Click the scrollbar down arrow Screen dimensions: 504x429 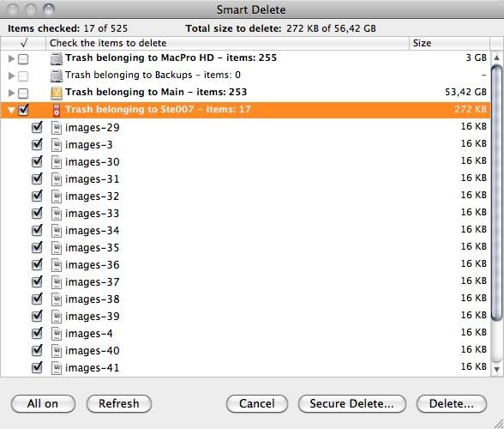click(496, 369)
